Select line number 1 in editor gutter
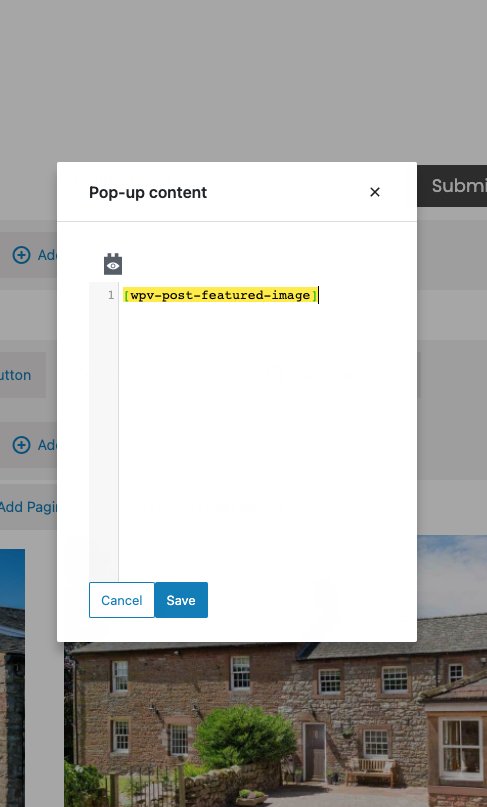Viewport: 487px width, 807px height. 111,295
